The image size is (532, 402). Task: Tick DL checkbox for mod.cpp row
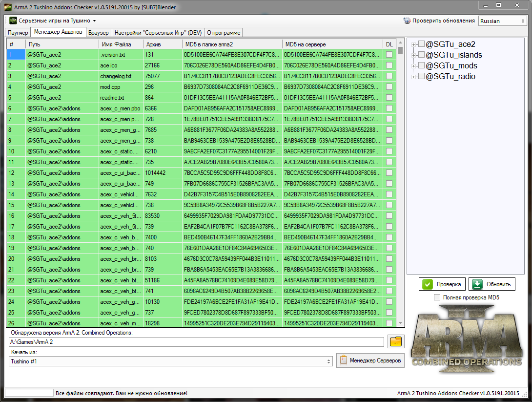[x=389, y=86]
